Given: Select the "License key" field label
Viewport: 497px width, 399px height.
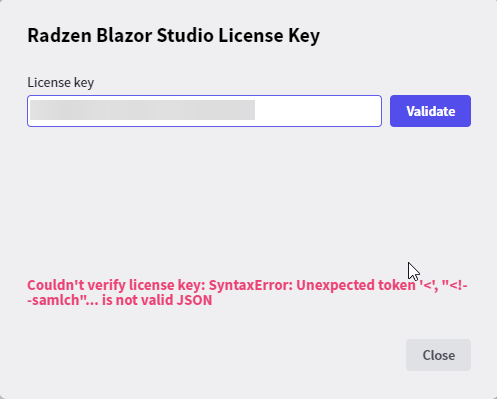Looking at the screenshot, I should tap(61, 82).
